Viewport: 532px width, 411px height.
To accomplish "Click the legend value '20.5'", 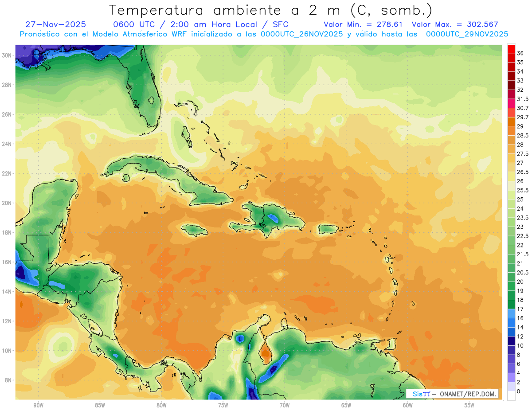I will tap(523, 273).
